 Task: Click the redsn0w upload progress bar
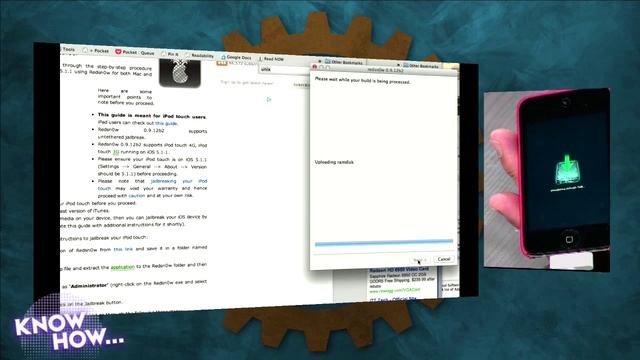pos(384,243)
